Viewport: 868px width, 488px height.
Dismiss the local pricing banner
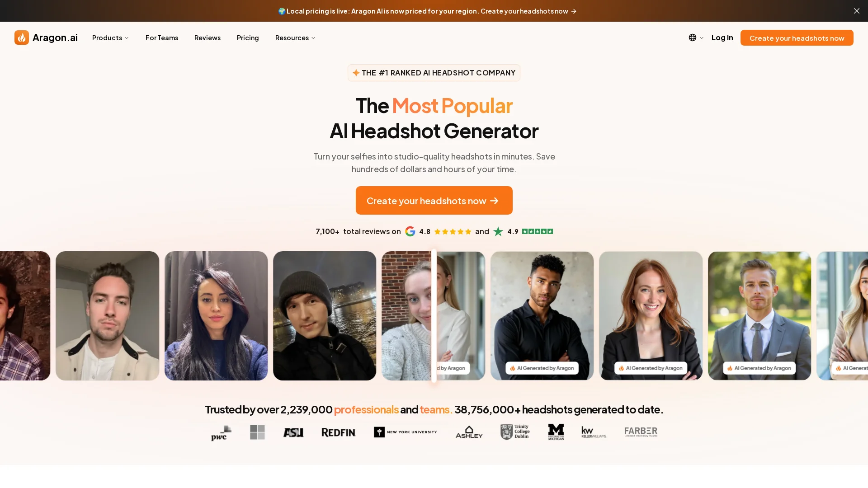point(856,11)
